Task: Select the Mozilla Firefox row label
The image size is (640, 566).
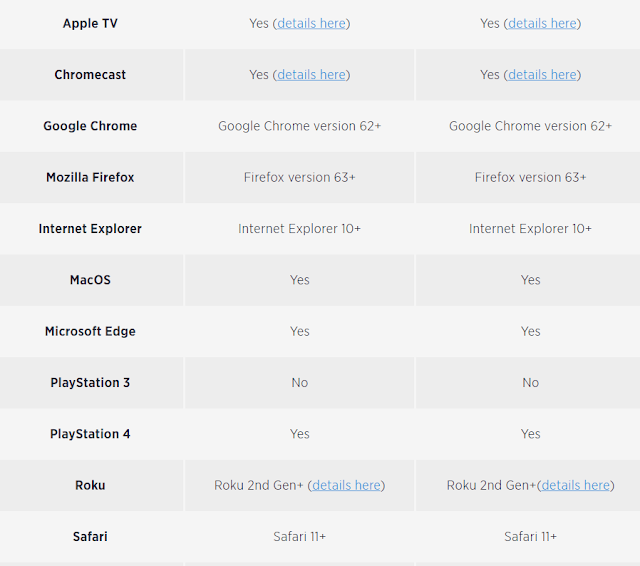Action: click(90, 177)
